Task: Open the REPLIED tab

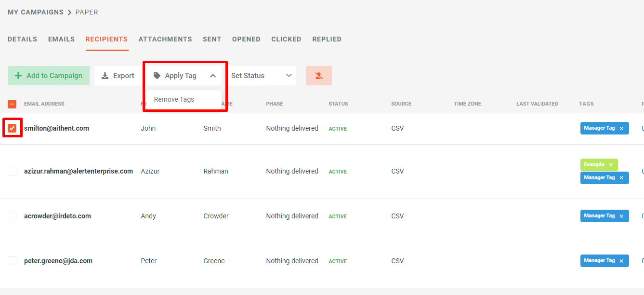Action: 327,39
